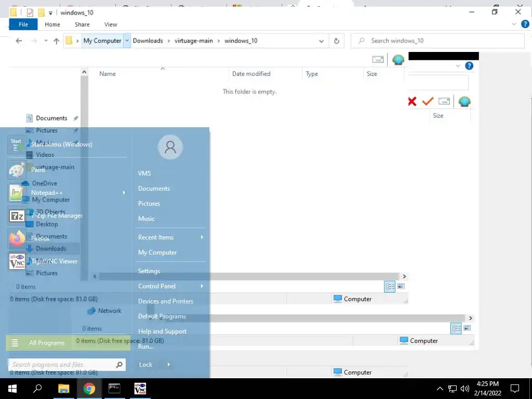The image size is (532, 399).
Task: Open the dropdown arrow beside My Computer breadcrumb
Action: pyautogui.click(x=127, y=41)
